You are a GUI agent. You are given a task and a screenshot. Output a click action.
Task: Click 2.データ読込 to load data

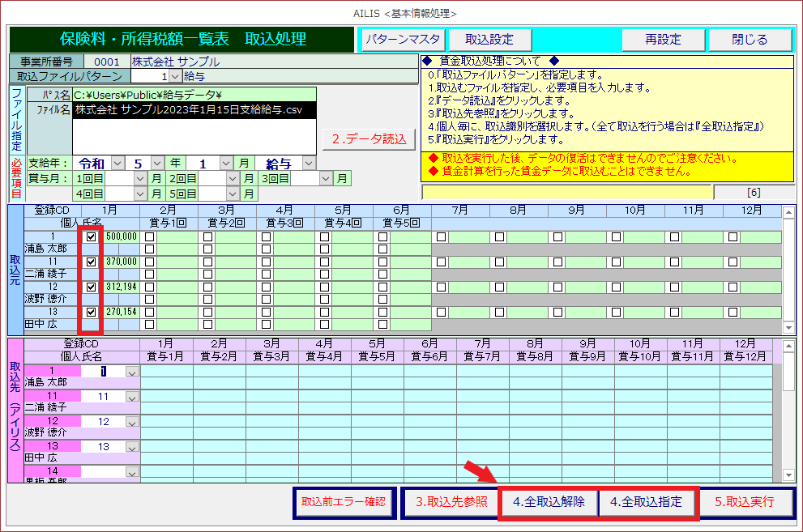[367, 139]
